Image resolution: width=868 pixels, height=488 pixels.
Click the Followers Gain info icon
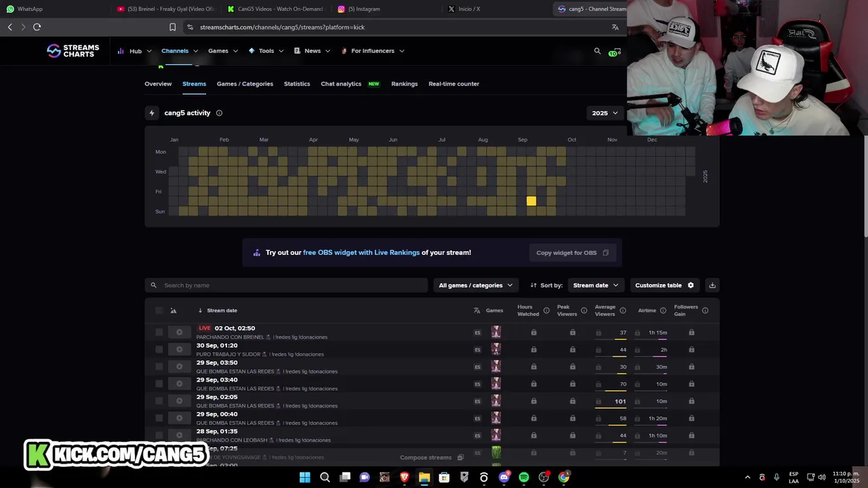tap(705, 310)
